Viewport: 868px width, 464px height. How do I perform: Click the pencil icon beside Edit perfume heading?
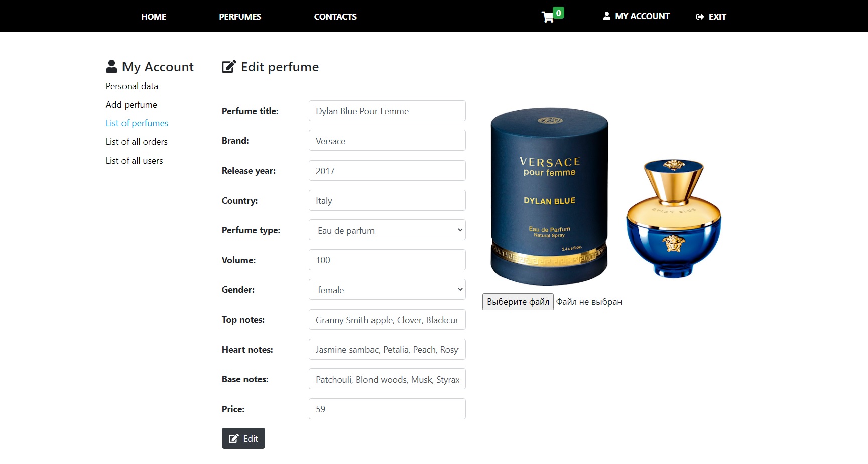[229, 66]
